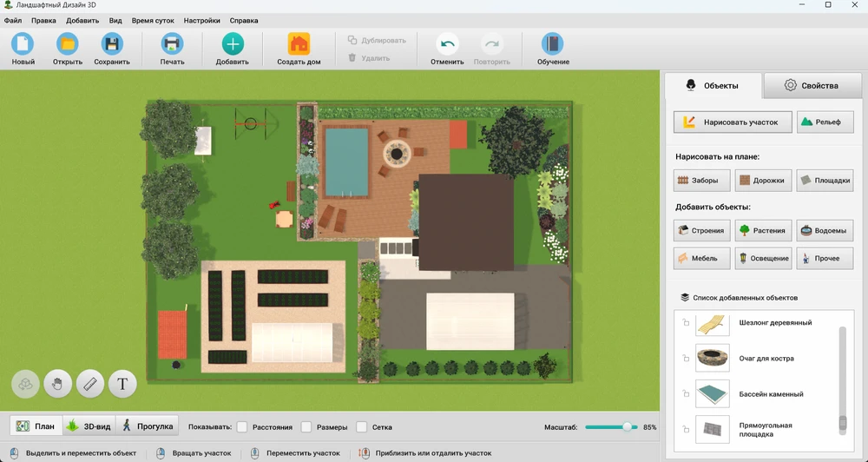This screenshot has height=462, width=868.
Task: Switch to 3D-вид view mode
Action: (89, 426)
